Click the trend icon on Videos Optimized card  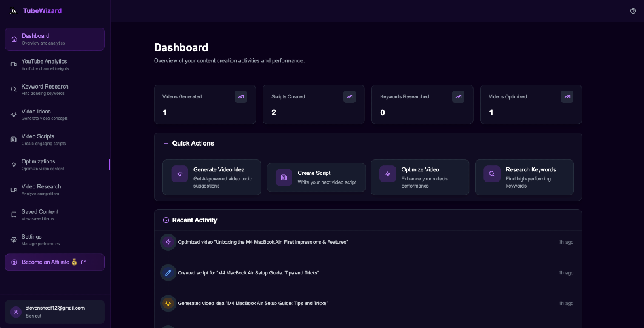pos(567,97)
